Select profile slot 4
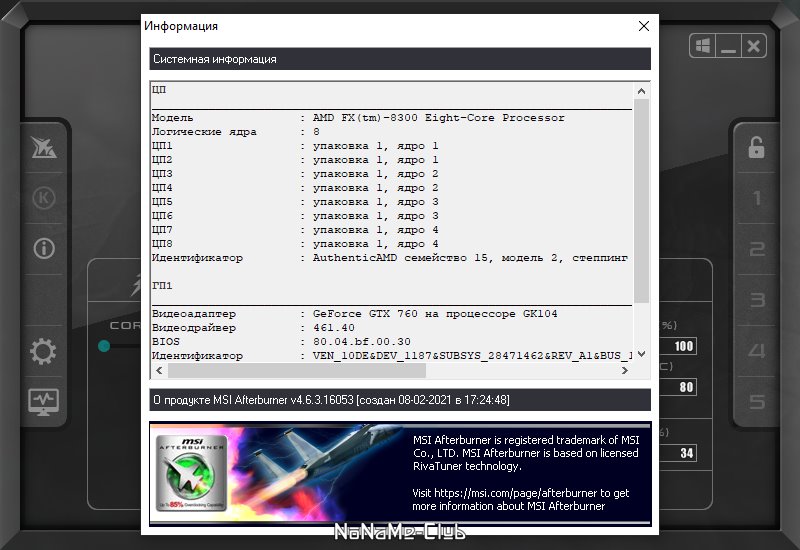Image resolution: width=800 pixels, height=550 pixels. click(757, 351)
